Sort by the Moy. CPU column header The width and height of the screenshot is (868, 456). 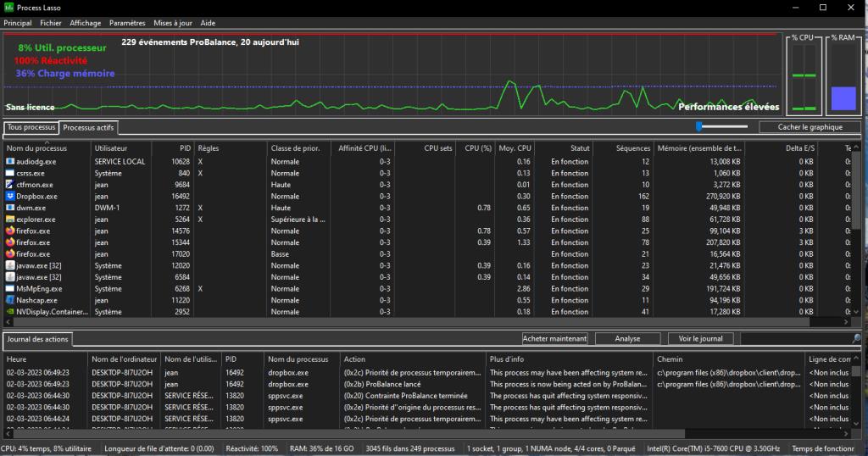(x=514, y=147)
